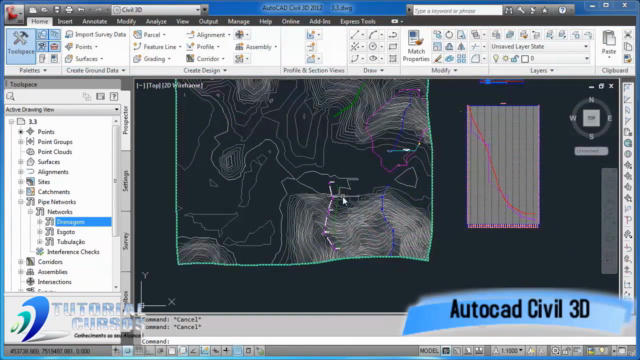Select the Circle draw tool
Screen dimensions: 640x360
[x=373, y=47]
